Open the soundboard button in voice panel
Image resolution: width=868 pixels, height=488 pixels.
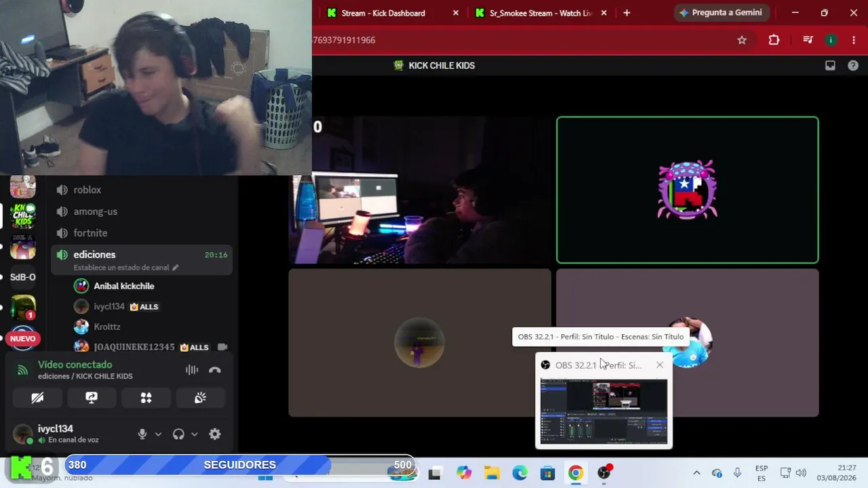click(200, 398)
